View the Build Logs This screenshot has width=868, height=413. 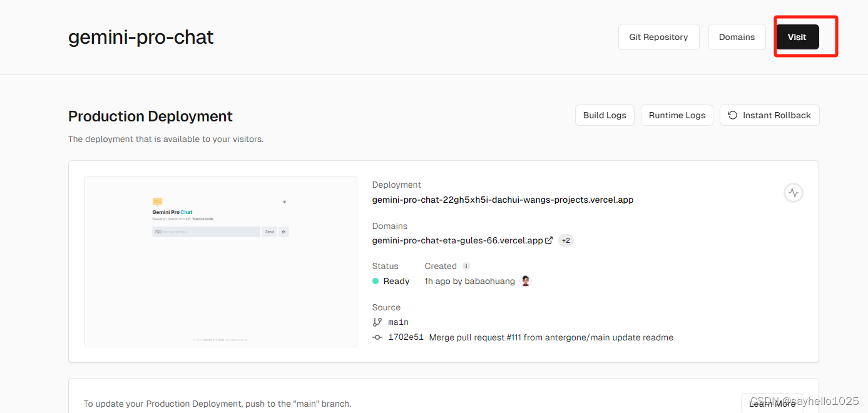click(605, 115)
